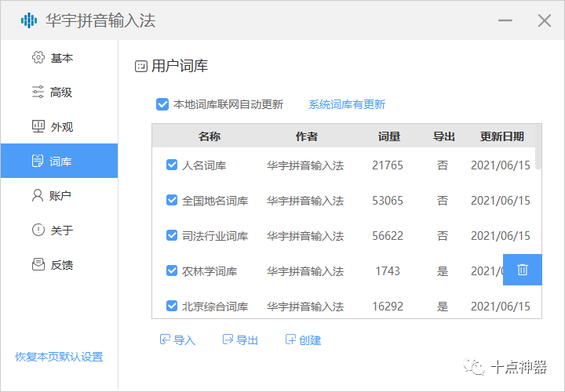Click the 用户词库 header icon

coord(141,66)
